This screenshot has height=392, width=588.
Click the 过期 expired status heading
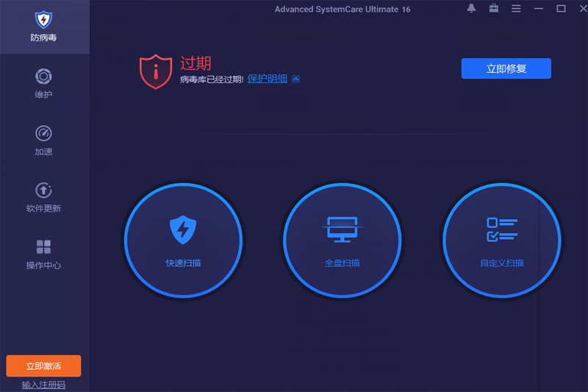196,63
